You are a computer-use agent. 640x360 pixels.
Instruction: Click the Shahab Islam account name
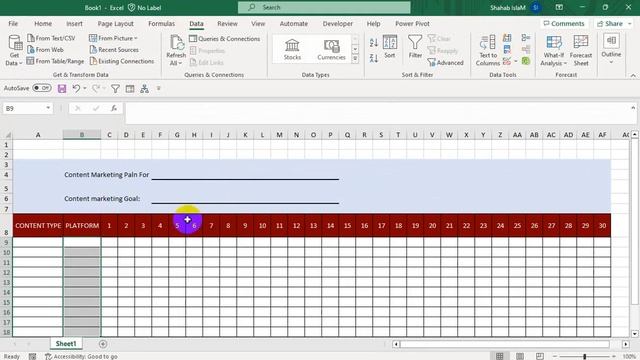coord(507,7)
